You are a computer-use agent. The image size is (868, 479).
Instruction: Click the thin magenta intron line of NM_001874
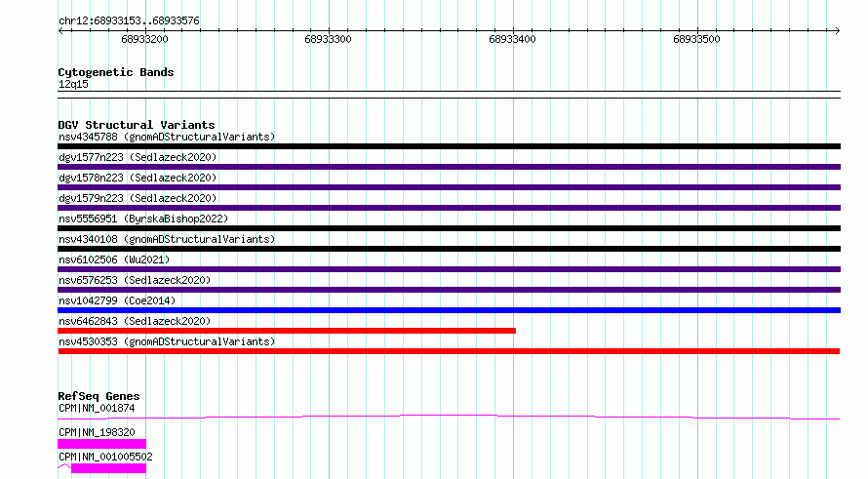point(449,417)
